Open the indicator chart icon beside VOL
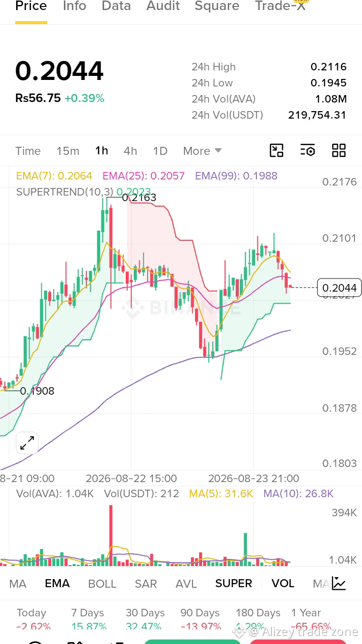 339,583
